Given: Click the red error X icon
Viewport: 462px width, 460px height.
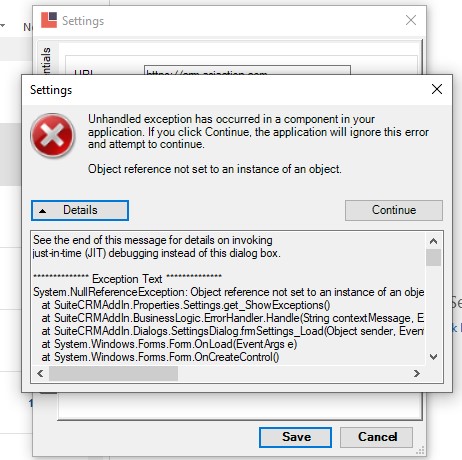Looking at the screenshot, I should click(52, 135).
